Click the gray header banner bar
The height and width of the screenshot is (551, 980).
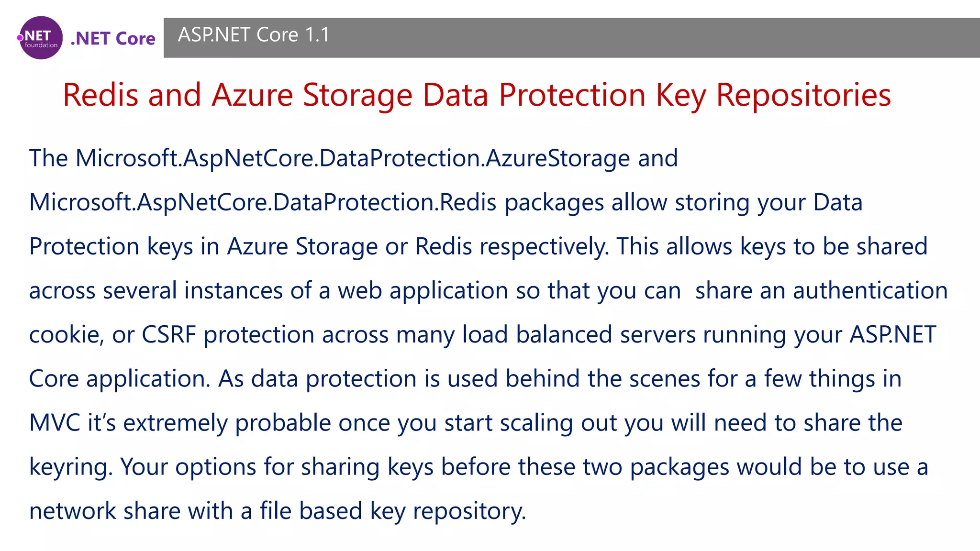[622, 38]
